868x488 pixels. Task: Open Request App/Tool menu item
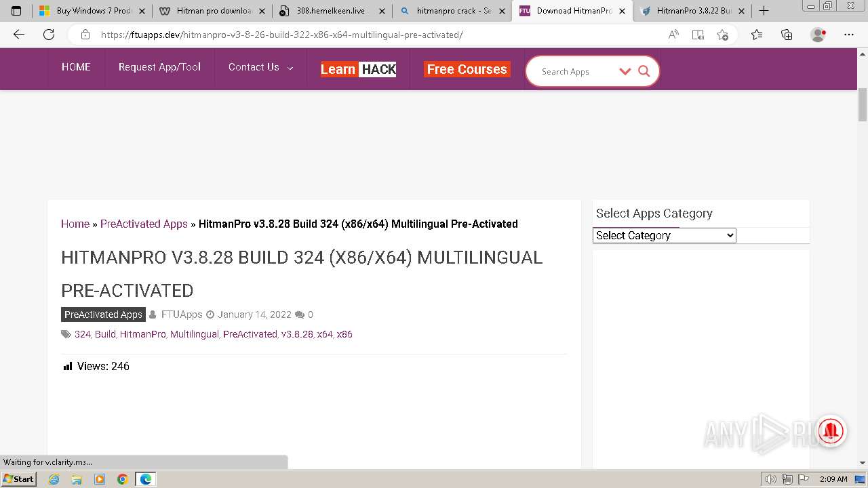(159, 67)
